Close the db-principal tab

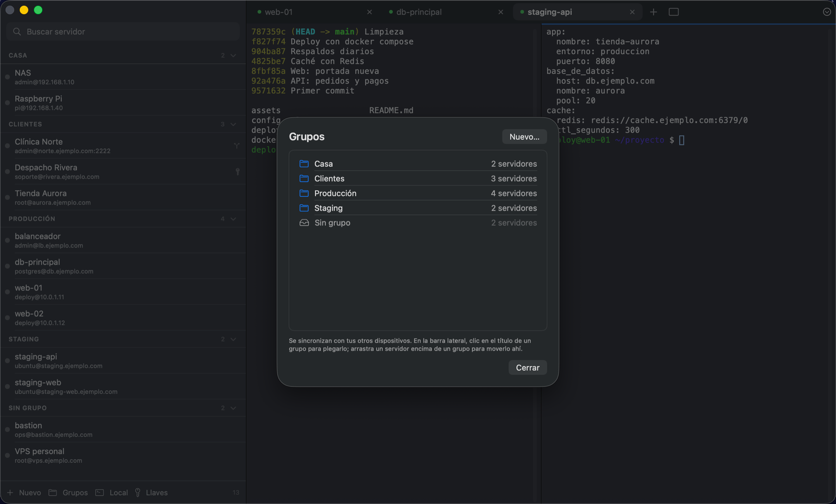501,12
